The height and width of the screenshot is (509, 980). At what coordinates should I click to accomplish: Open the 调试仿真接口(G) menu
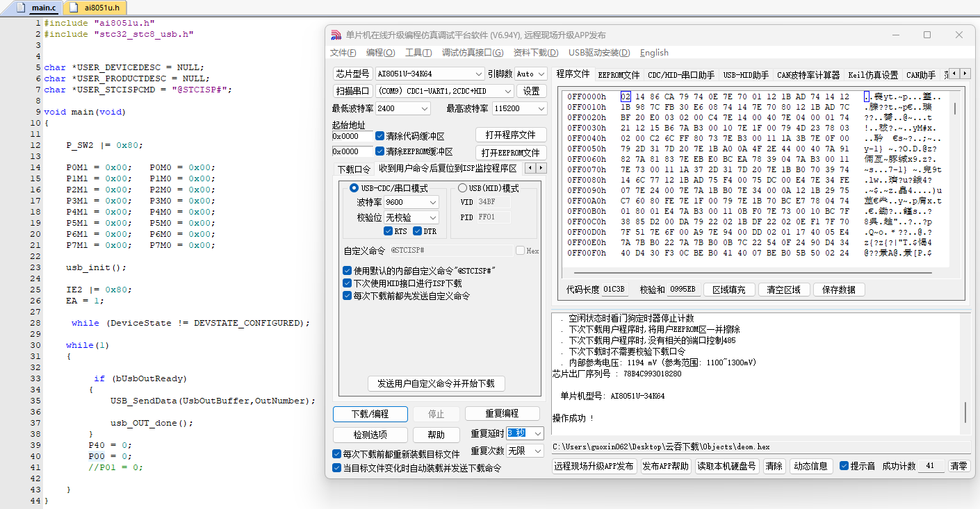click(473, 53)
